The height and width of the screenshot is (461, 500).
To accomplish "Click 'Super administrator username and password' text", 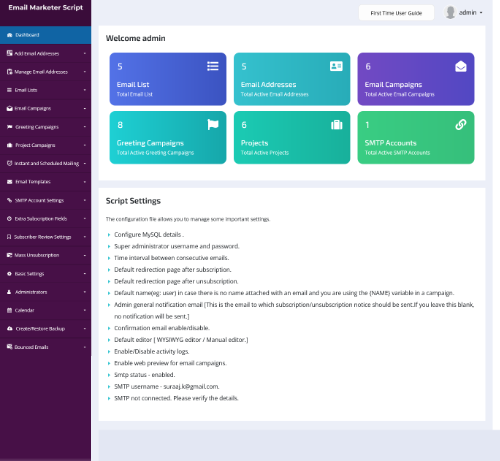I will click(x=177, y=246).
